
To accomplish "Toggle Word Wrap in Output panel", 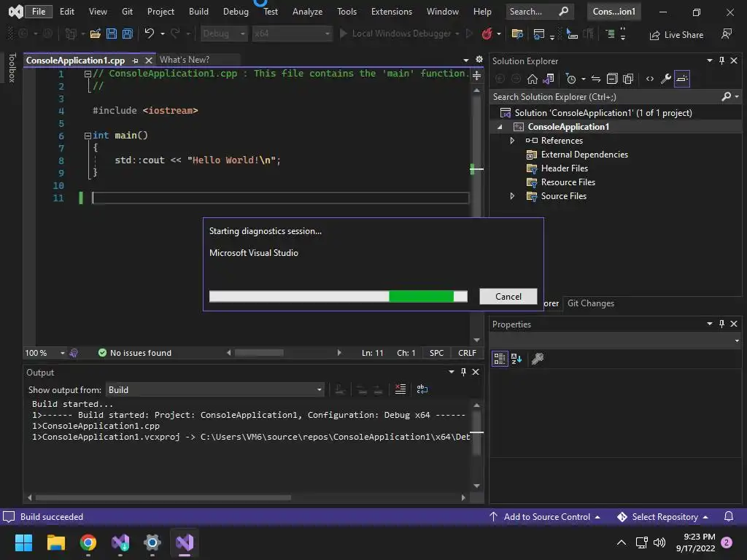I will point(422,389).
